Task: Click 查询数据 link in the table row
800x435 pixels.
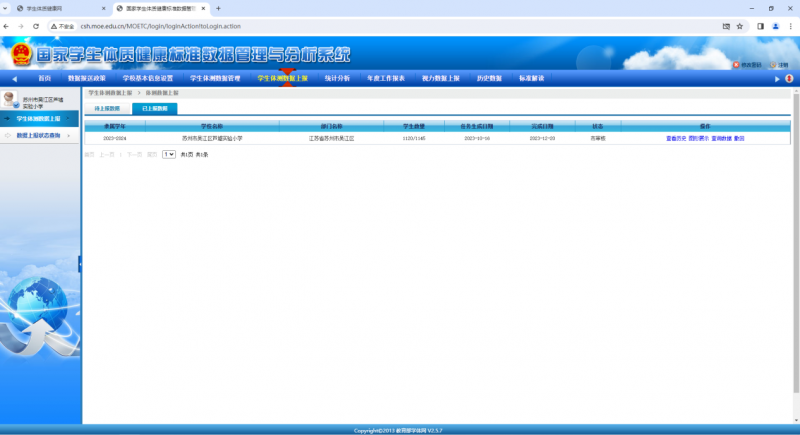Action: 721,139
